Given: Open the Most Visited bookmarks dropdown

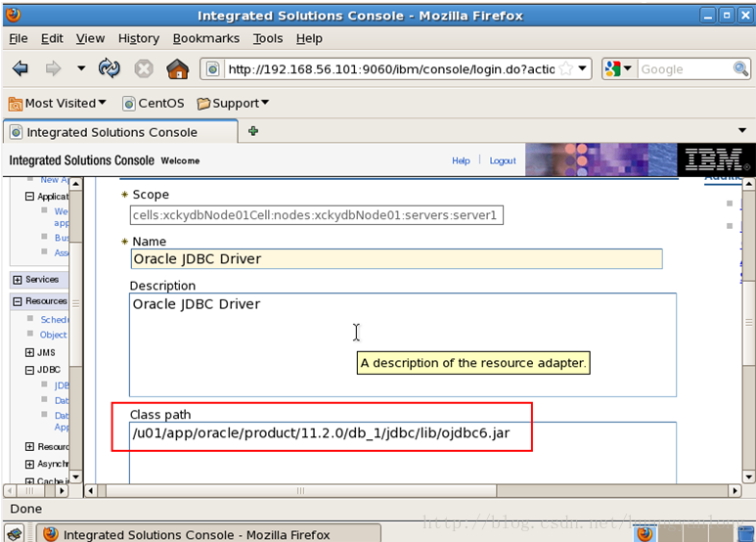Looking at the screenshot, I should [58, 103].
